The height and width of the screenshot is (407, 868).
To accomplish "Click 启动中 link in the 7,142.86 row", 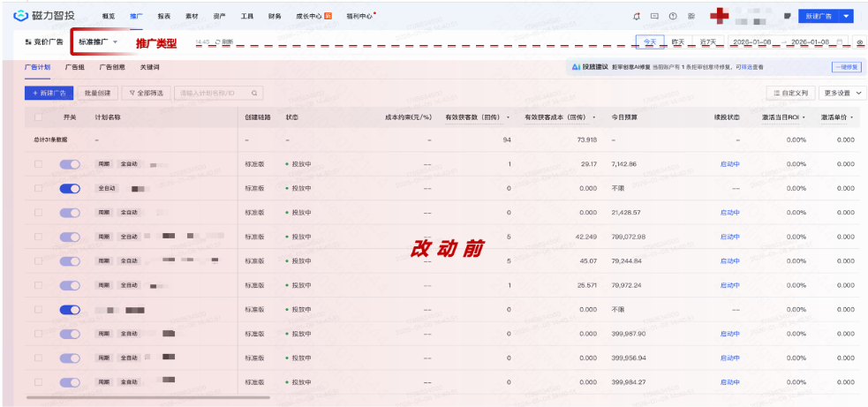I will tap(729, 164).
